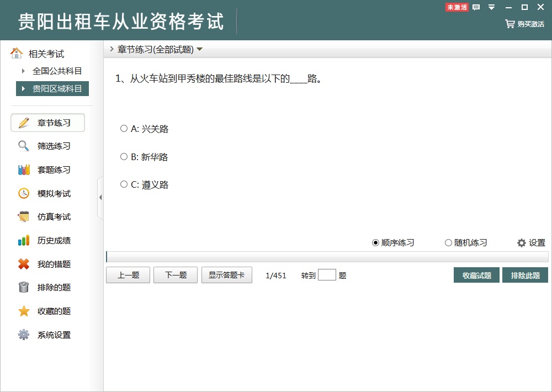Image resolution: width=552 pixels, height=392 pixels.
Task: Click the clock icon for 模拟考试
Action: [x=24, y=193]
